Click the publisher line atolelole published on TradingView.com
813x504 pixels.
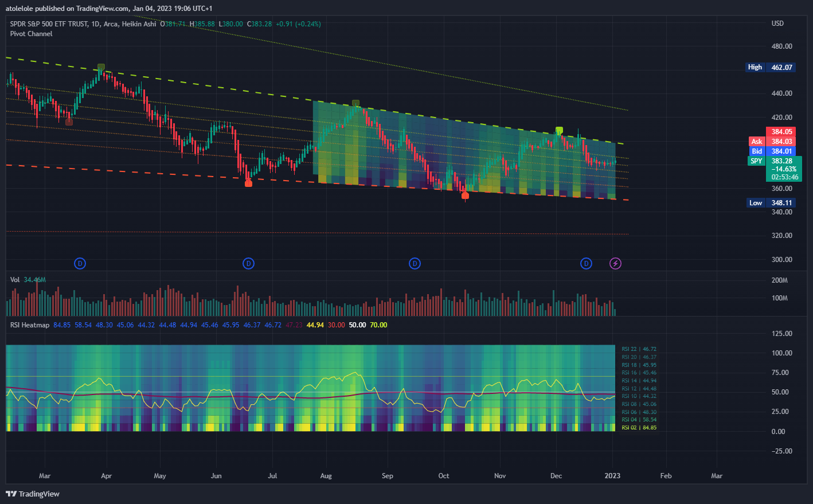pos(109,9)
